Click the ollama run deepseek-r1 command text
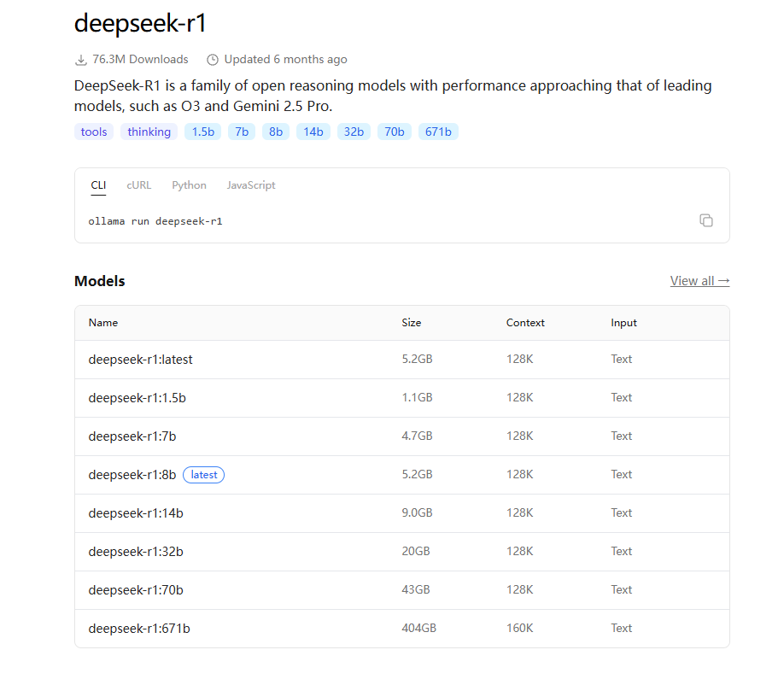The image size is (784, 685). point(155,221)
